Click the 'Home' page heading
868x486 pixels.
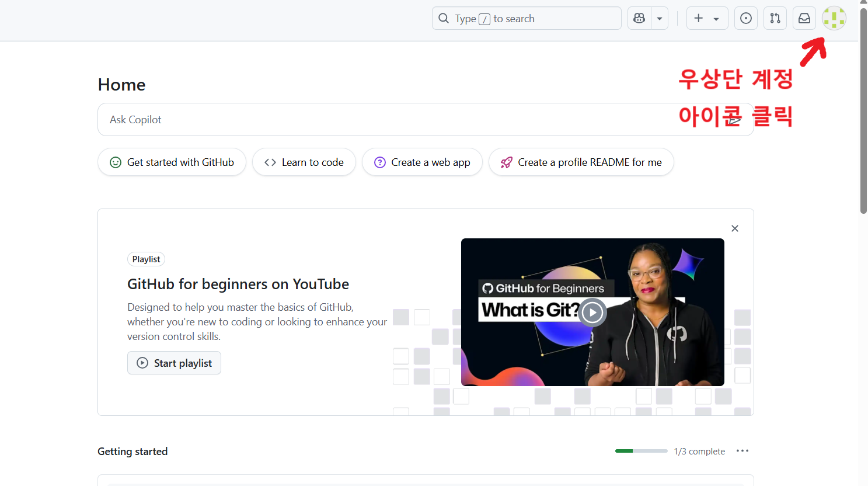[121, 85]
